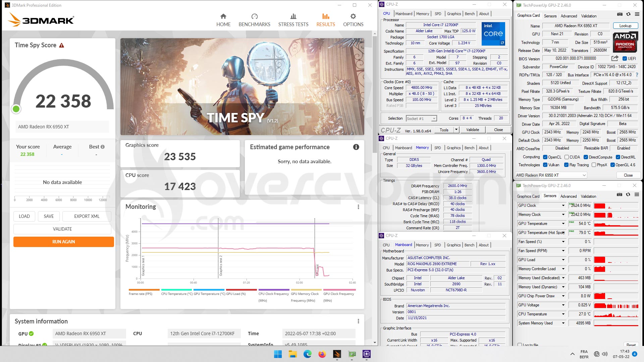Viewport: 644px width, 362px height.
Task: Click the GPU-Z screenshot camera icon in Graphics Card window
Action: [620, 14]
